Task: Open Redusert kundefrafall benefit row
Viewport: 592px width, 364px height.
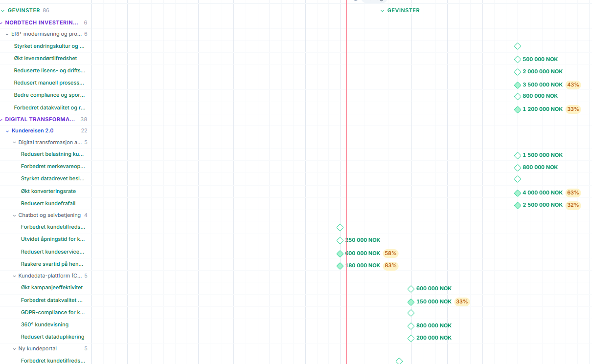Action: (48, 203)
